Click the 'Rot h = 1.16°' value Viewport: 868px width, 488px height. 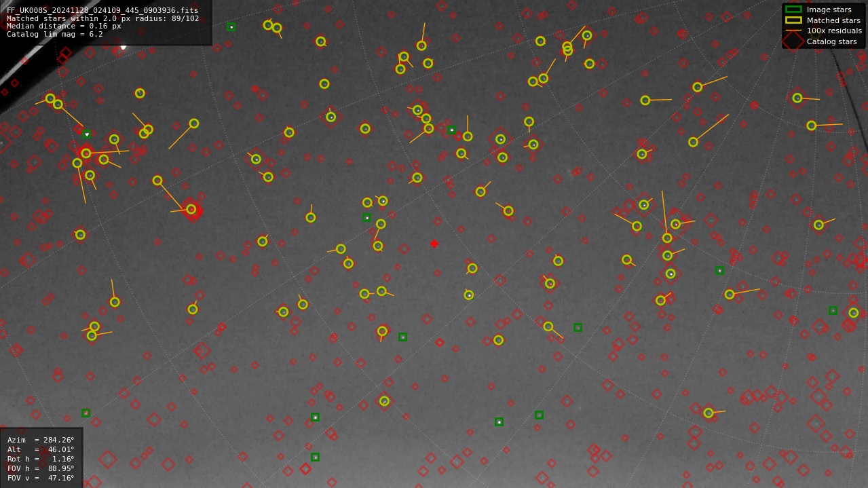41,459
